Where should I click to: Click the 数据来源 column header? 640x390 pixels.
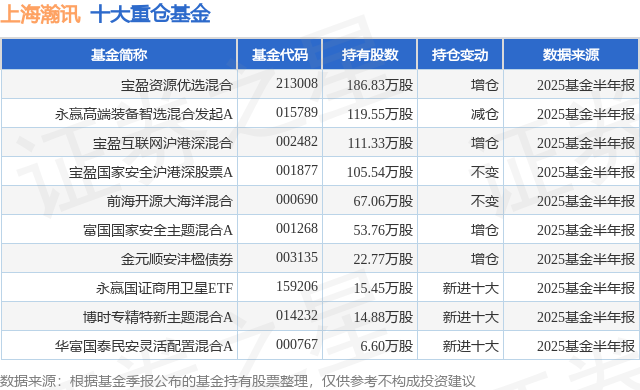pos(571,55)
